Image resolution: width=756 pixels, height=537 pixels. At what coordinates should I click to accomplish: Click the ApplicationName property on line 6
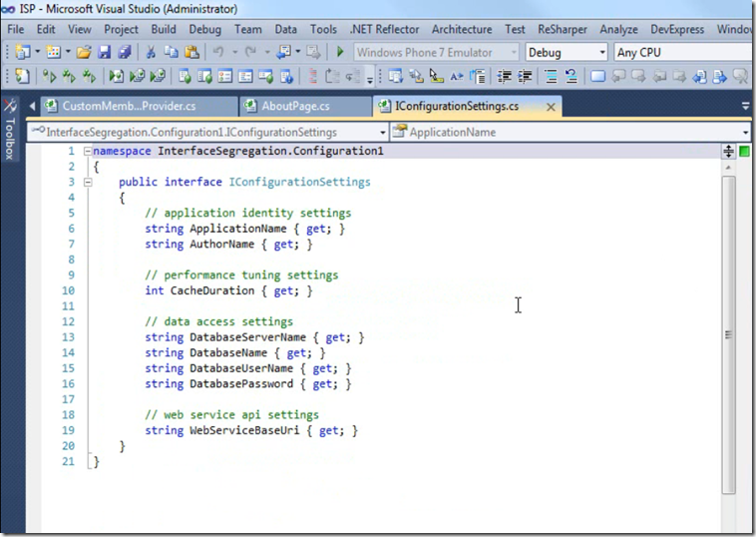(x=237, y=229)
